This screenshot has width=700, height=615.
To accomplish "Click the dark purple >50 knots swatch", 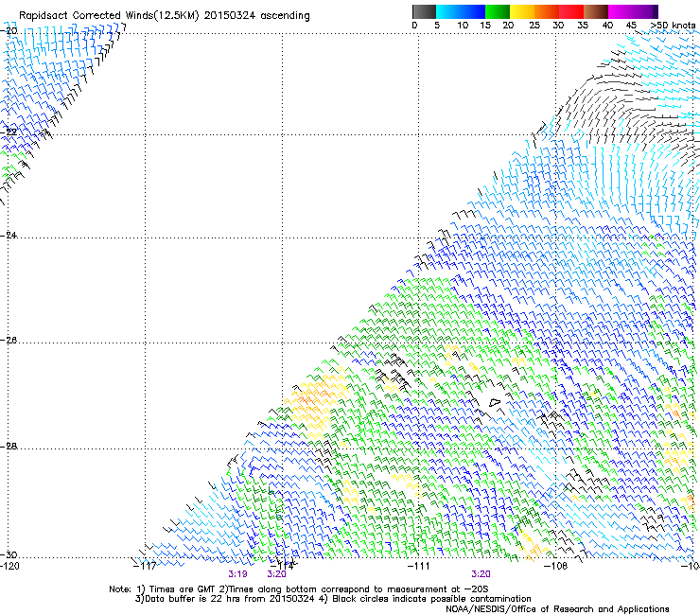I will (x=656, y=11).
